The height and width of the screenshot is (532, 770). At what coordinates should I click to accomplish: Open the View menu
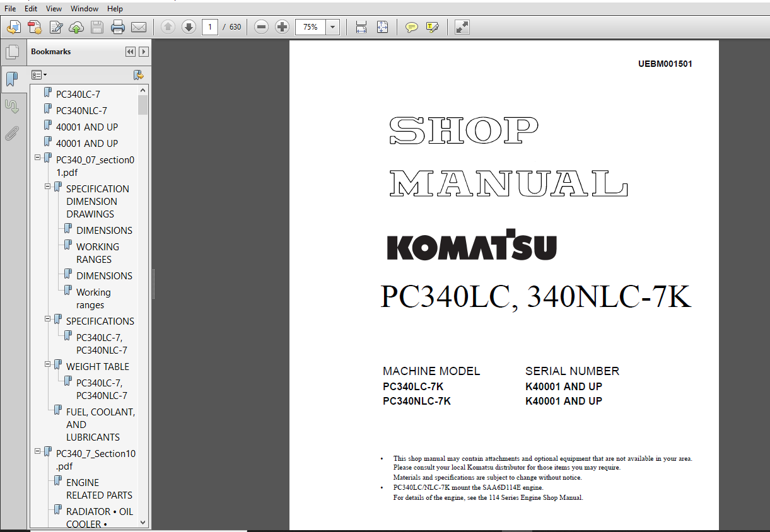point(54,9)
